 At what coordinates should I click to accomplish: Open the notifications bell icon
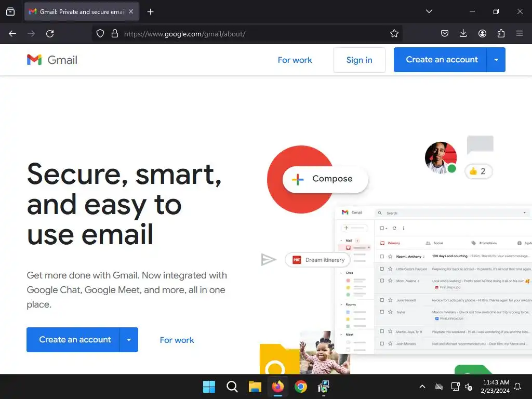[x=518, y=387]
